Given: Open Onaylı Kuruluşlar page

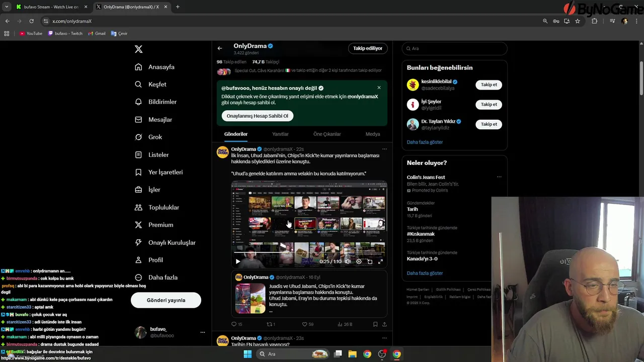Looking at the screenshot, I should pos(165,243).
